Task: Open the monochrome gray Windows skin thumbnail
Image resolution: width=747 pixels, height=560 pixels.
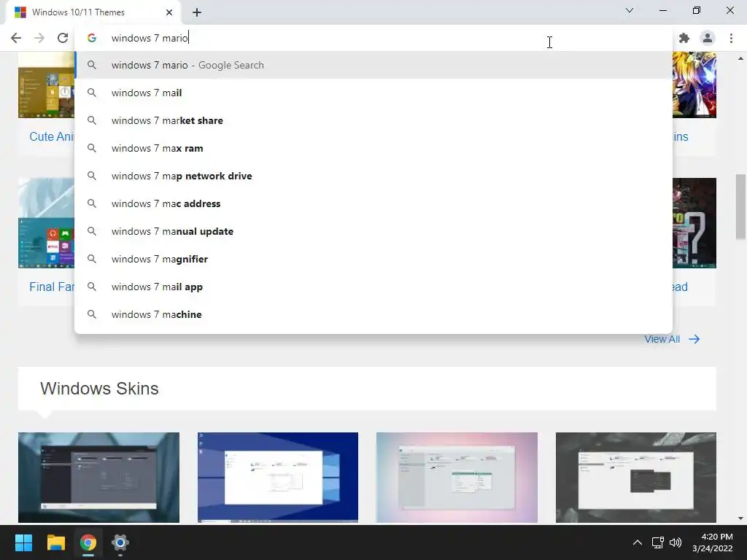Action: point(636,477)
